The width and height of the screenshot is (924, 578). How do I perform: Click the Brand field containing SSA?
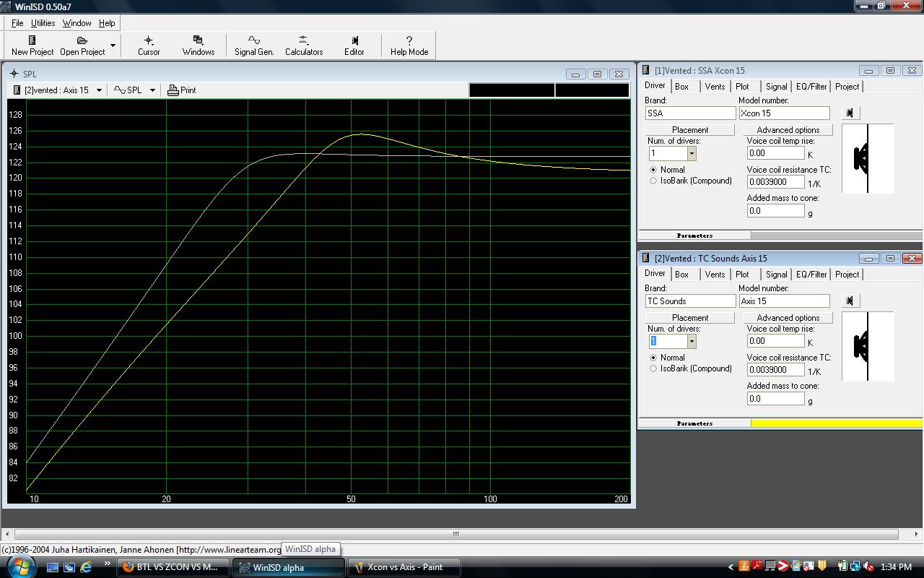pos(690,113)
